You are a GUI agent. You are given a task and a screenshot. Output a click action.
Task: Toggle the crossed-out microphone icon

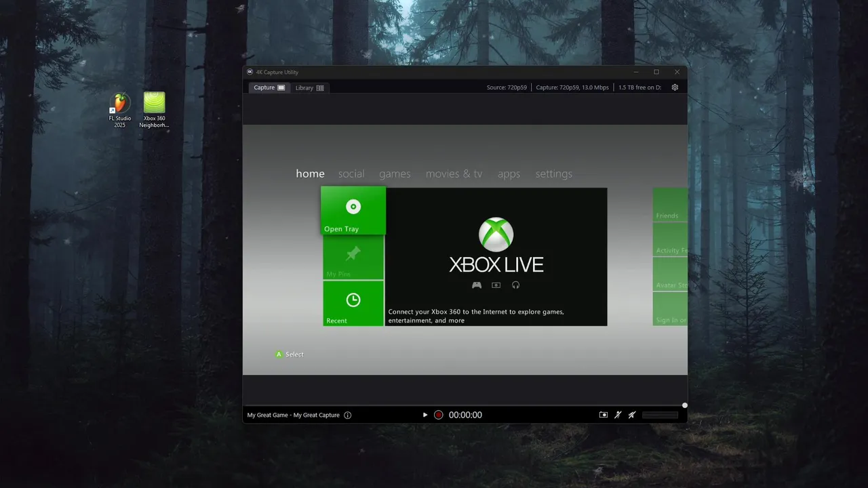(x=618, y=415)
